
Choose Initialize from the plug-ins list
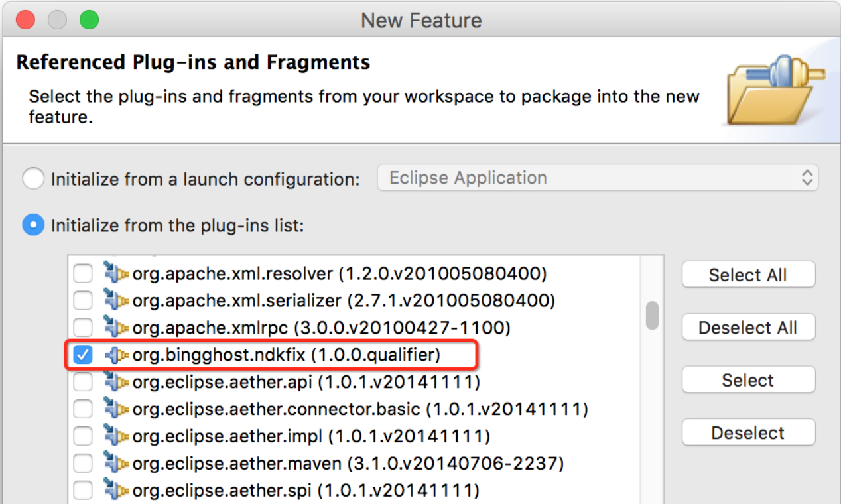[x=33, y=225]
